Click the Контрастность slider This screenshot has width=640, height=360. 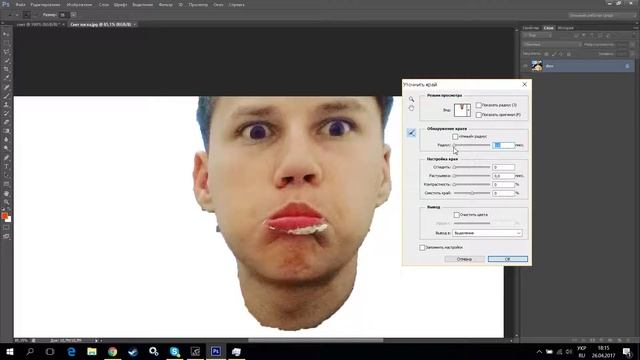472,184
